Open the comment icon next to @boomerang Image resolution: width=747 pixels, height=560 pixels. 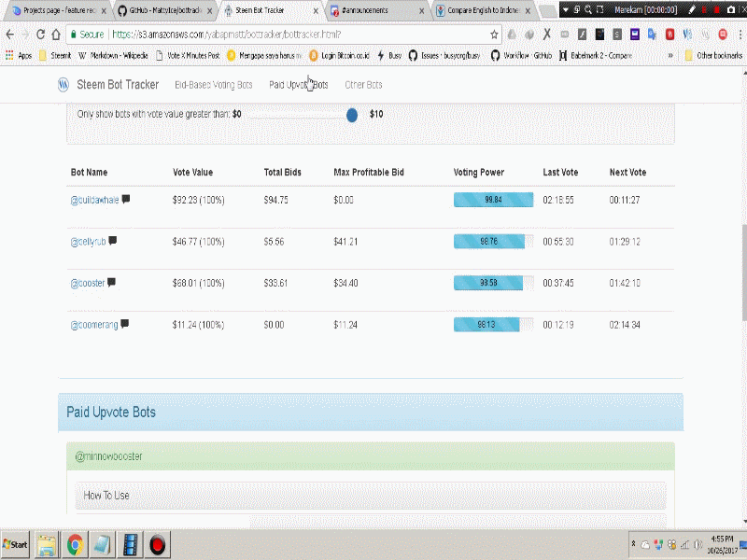tap(125, 324)
